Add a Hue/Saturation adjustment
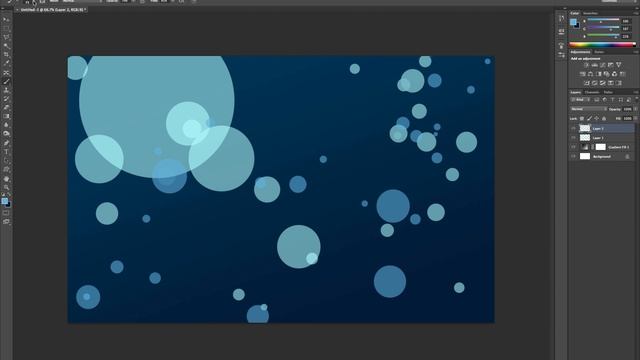This screenshot has height=360, width=640. 582,74
